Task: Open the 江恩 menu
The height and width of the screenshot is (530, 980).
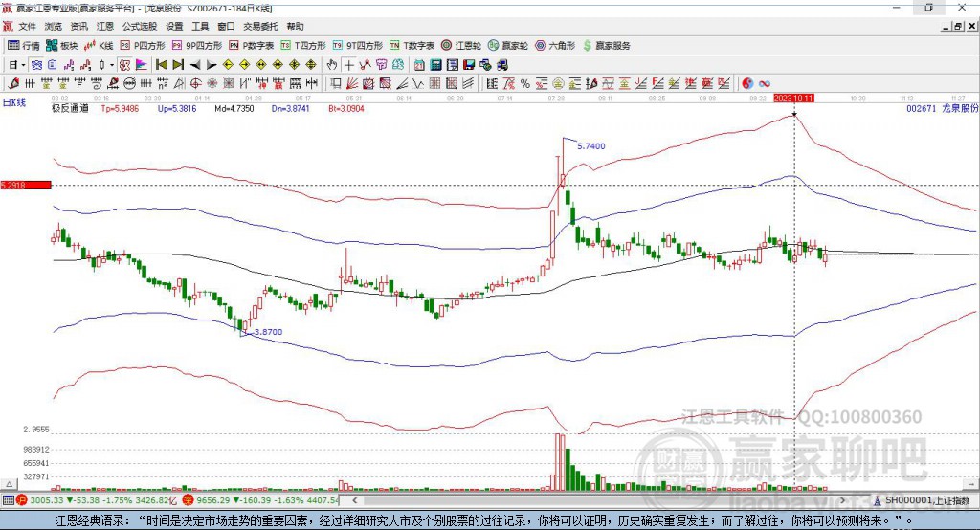Action: 105,26
